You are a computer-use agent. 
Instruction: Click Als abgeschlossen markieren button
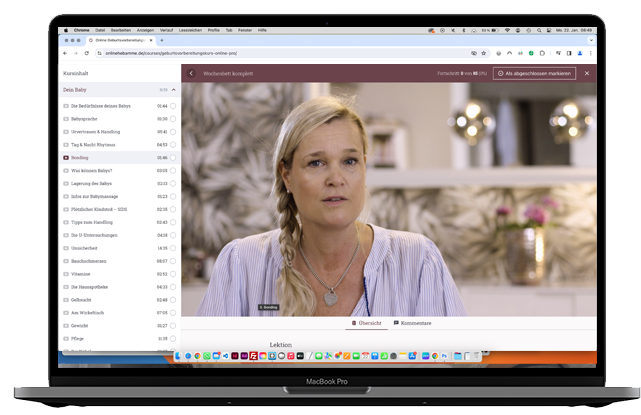tap(534, 73)
